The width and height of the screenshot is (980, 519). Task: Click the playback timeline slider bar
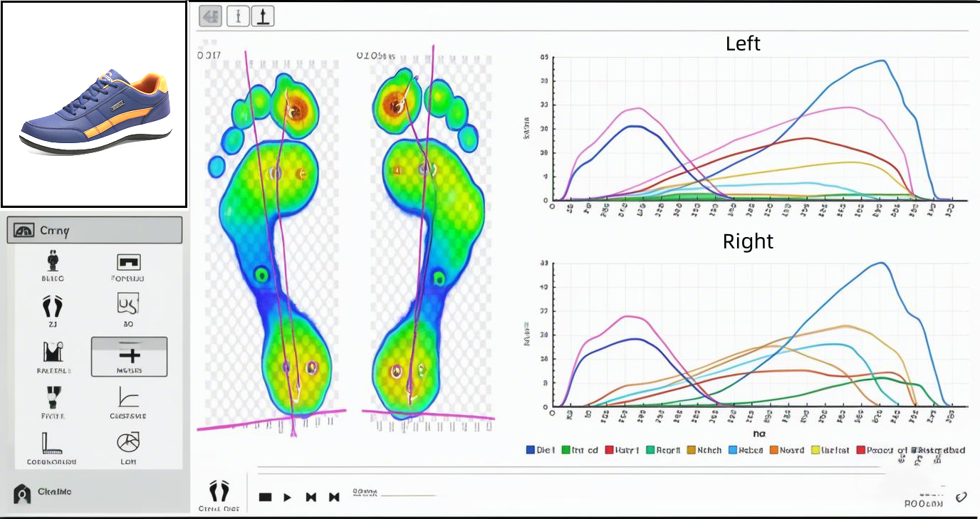point(408,495)
